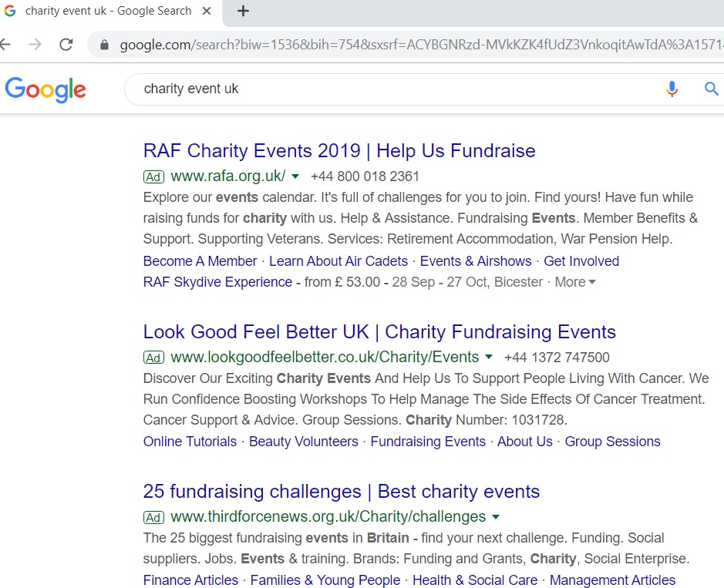Screen dimensions: 724x588
Task: Reload the page with the refresh icon
Action: pos(66,44)
